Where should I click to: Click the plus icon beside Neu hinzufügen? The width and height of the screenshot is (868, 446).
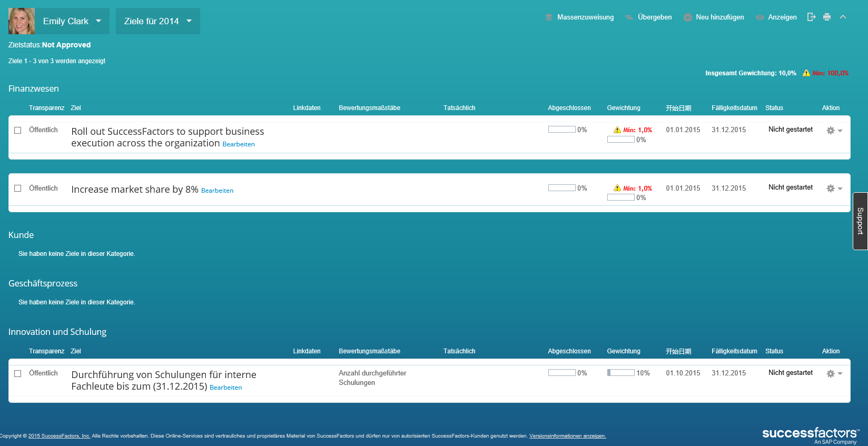(687, 17)
